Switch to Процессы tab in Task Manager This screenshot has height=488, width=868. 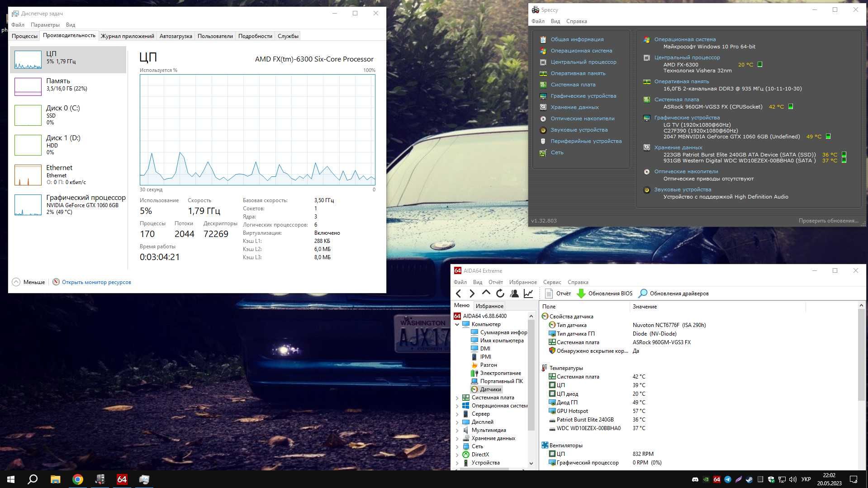[x=24, y=36]
